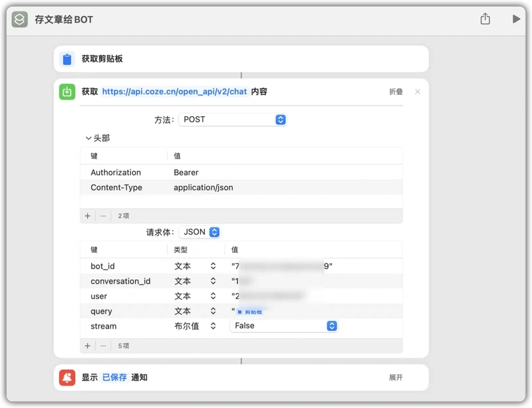Viewport: 532px width, 408px height.
Task: Click the 剪贴板 variable token in query
Action: 250,312
